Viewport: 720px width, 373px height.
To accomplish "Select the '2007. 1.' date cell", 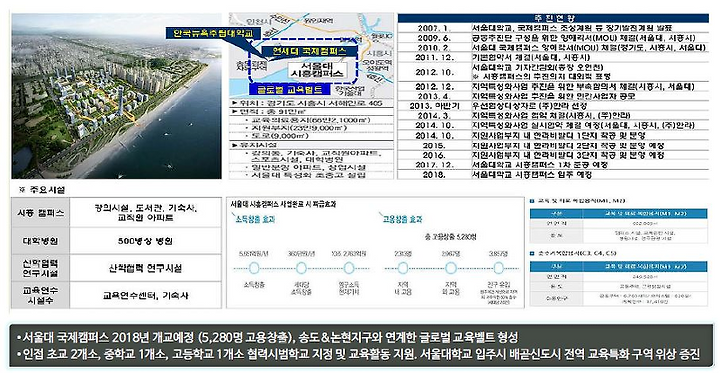I will click(434, 28).
